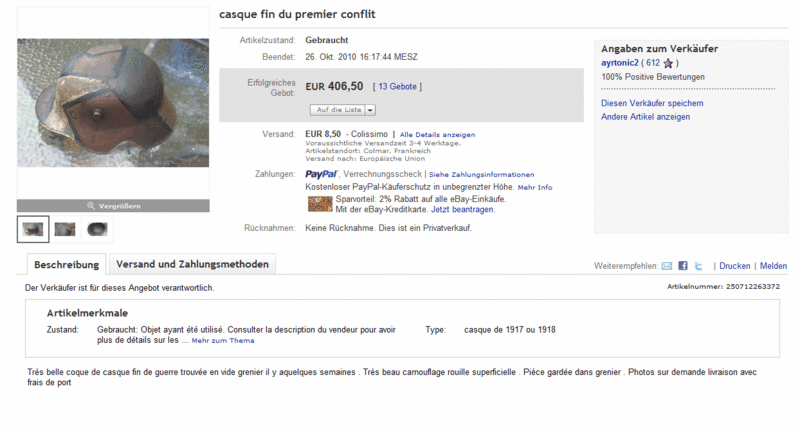Share listing via email envelope icon

666,266
